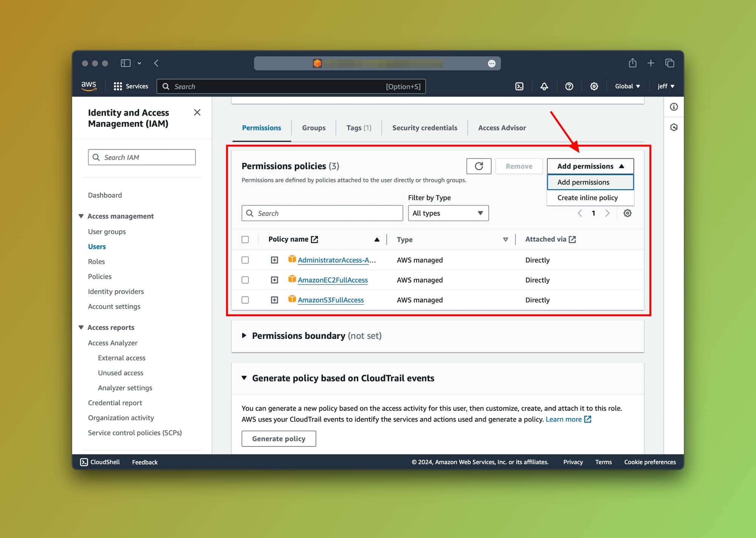Expand the Add permissions dropdown button
This screenshot has width=756, height=538.
(590, 166)
